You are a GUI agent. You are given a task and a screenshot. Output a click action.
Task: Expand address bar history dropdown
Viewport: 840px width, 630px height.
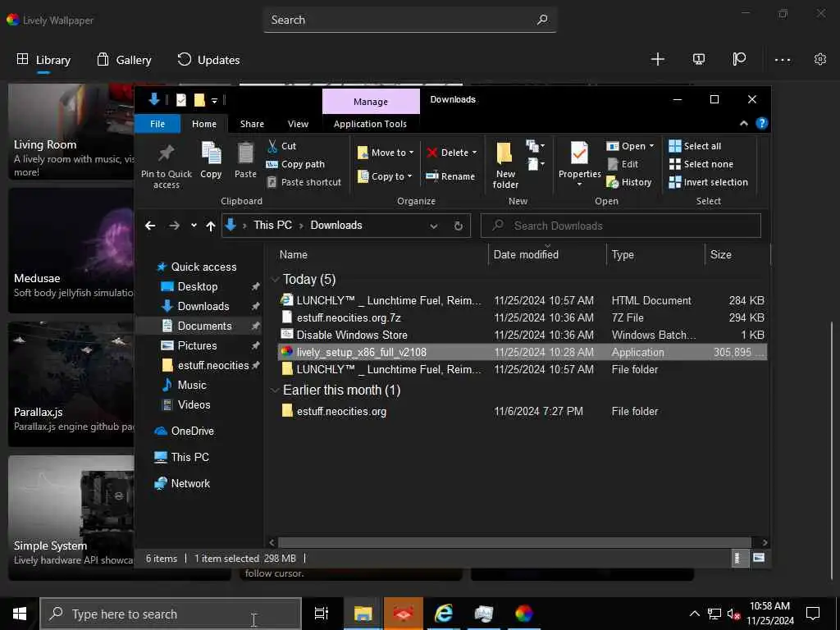tap(433, 226)
